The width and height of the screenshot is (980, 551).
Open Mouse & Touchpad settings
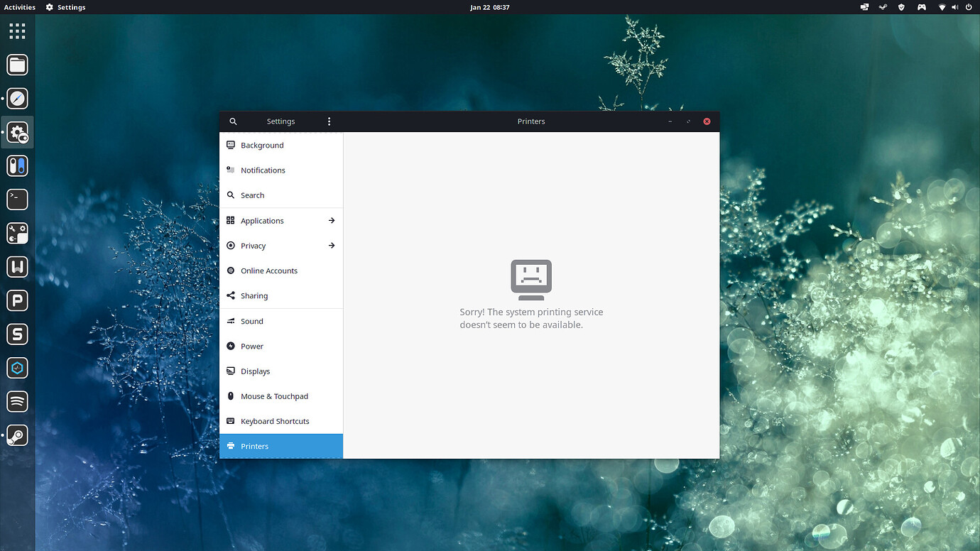pyautogui.click(x=274, y=396)
